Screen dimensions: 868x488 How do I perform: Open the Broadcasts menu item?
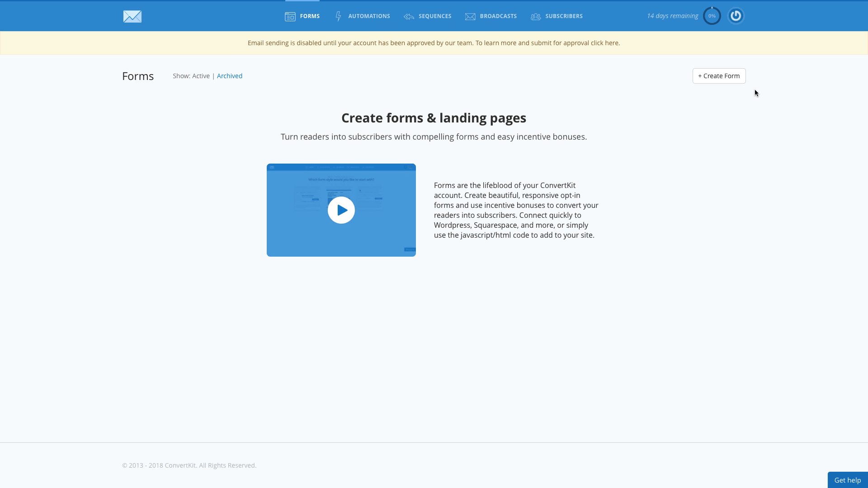(x=498, y=16)
